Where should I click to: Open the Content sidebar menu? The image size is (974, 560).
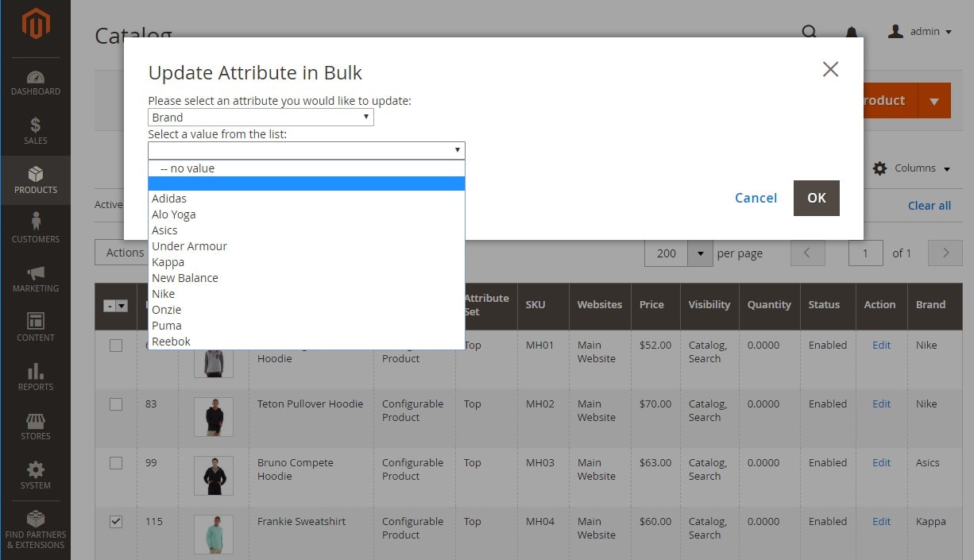click(x=36, y=328)
